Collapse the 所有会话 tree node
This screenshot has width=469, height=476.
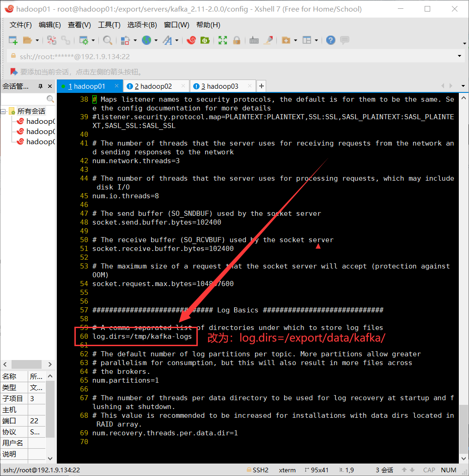coord(3,112)
